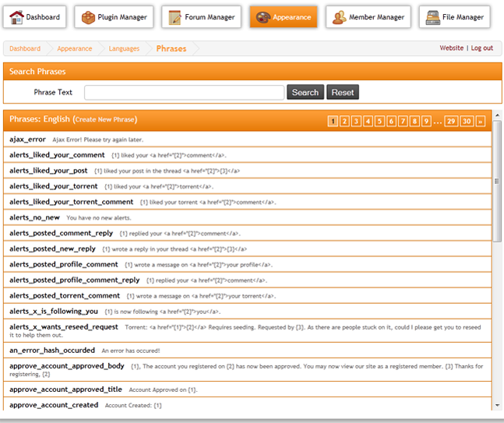Click the vertical scrollbar thumb

pos(497,181)
